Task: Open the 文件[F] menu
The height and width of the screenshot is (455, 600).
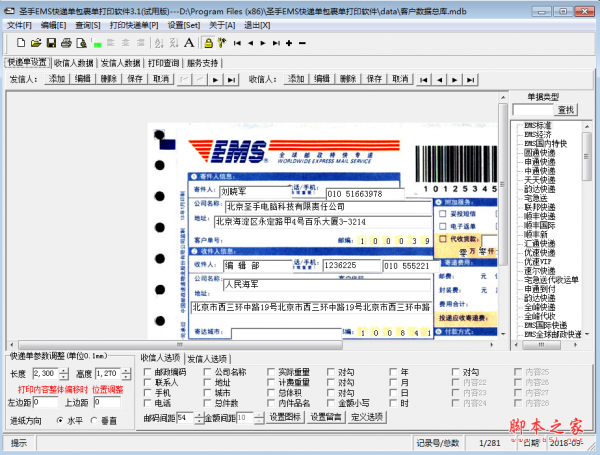Action: 19,25
